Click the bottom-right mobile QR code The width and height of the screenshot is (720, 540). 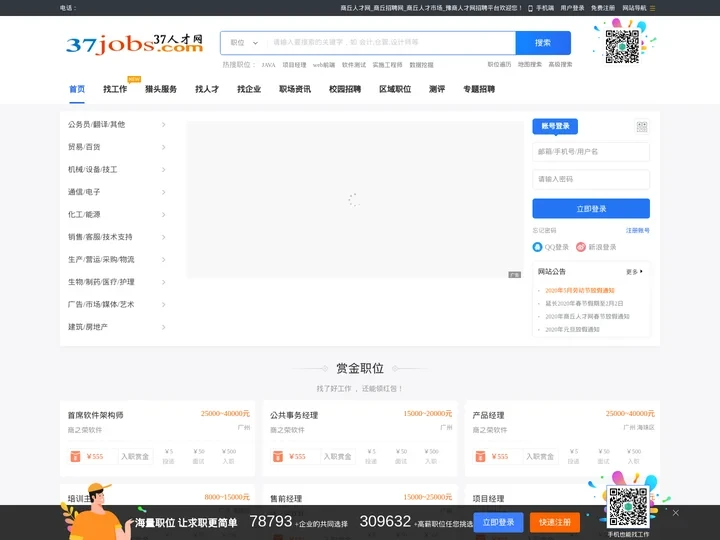tap(628, 506)
